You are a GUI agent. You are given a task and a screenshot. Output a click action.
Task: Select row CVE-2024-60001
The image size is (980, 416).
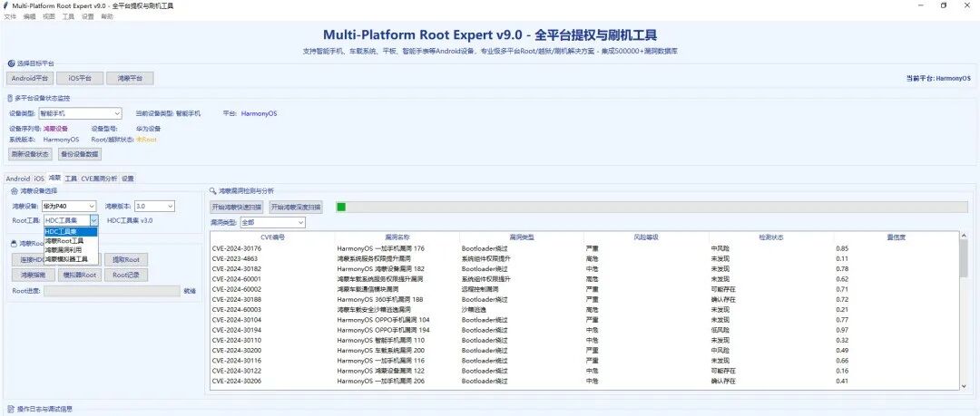584,279
